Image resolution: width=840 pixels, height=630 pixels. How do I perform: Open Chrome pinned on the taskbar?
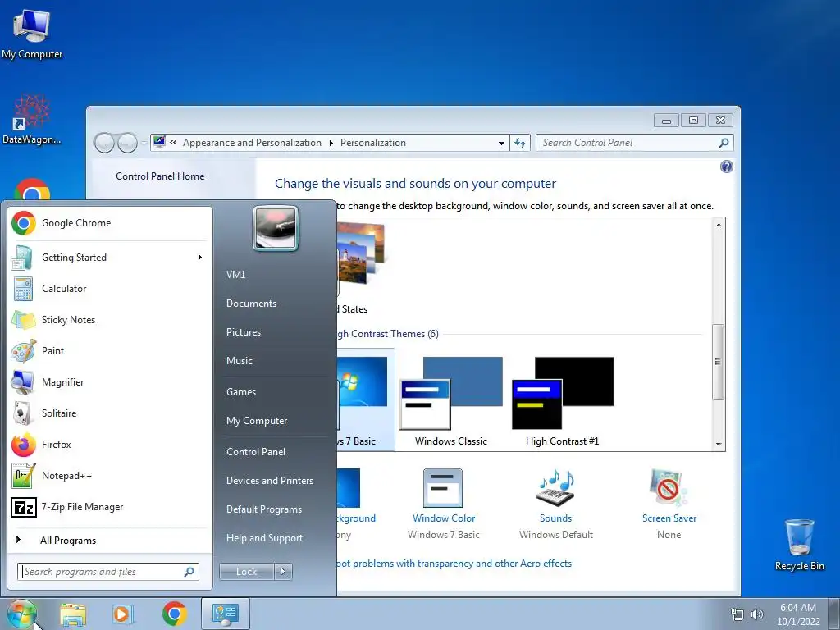(174, 614)
